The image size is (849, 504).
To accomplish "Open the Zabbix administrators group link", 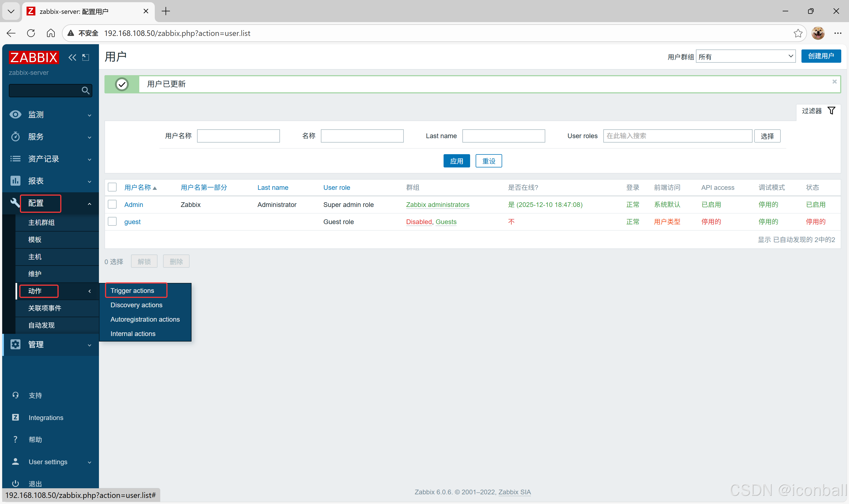I will 437,204.
